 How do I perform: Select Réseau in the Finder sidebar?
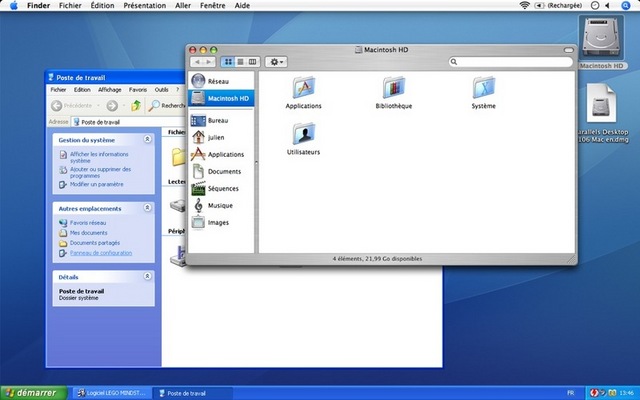click(221, 81)
